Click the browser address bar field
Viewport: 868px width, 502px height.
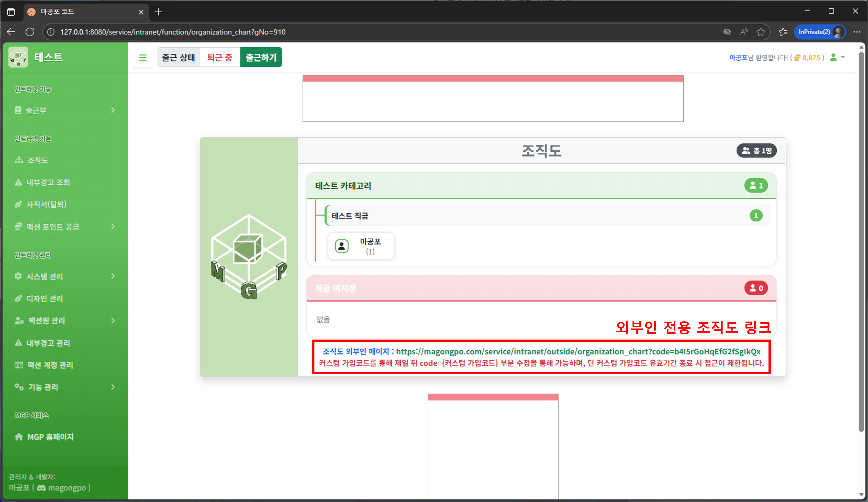241,32
